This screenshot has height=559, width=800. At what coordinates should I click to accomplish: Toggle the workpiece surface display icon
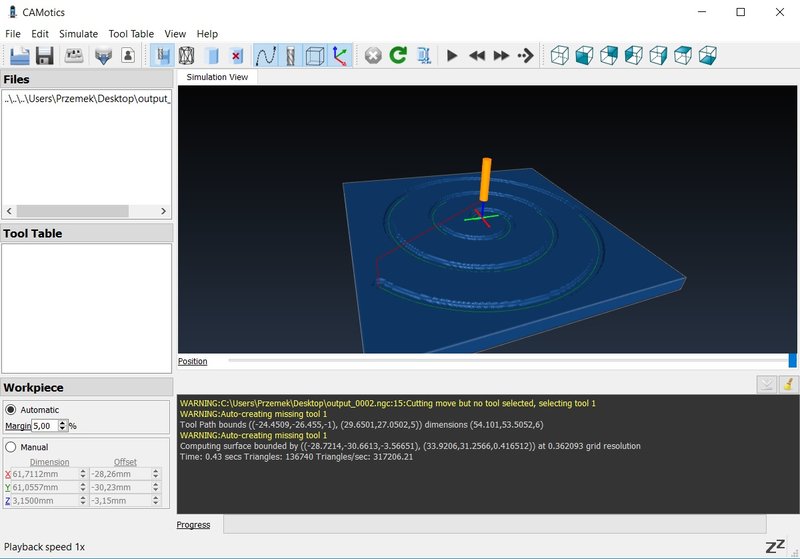click(x=163, y=55)
